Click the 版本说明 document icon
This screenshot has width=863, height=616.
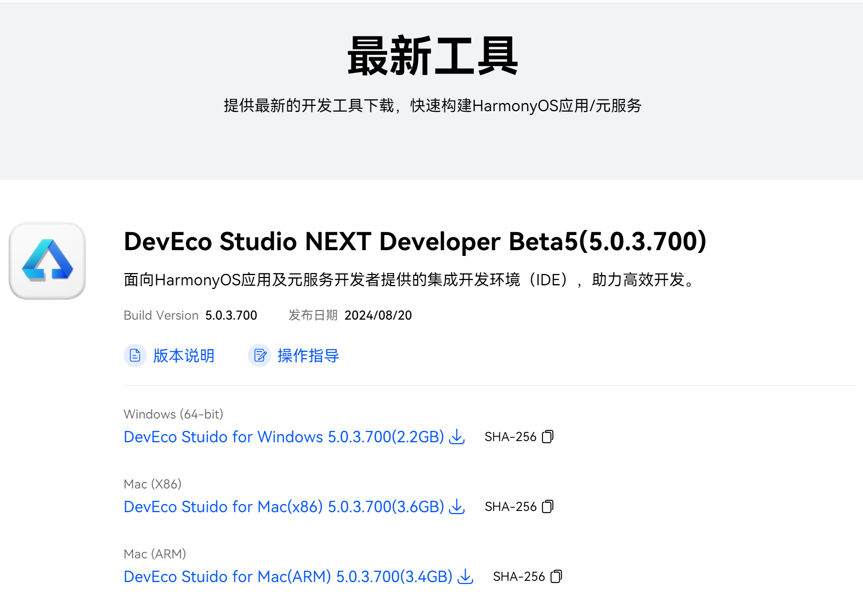coord(135,356)
